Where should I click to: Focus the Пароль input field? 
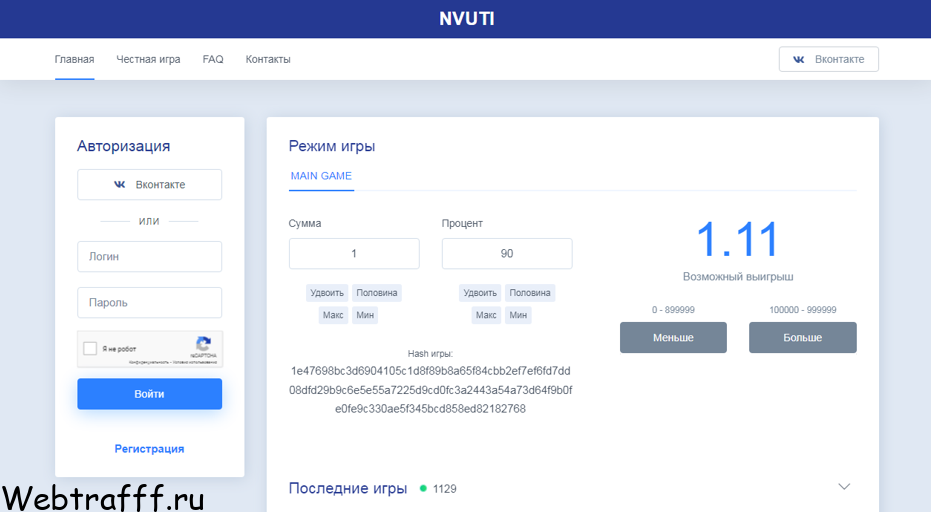tap(150, 303)
